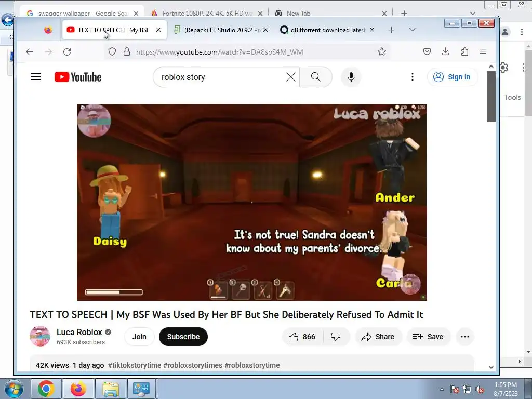
Task: Open the Save to Pocket icon
Action: [427, 51]
